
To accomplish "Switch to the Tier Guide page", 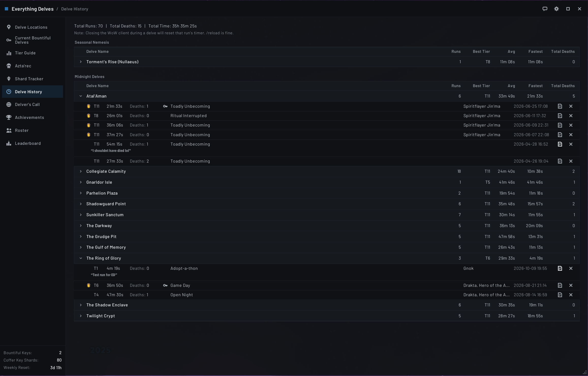I will (x=33, y=53).
